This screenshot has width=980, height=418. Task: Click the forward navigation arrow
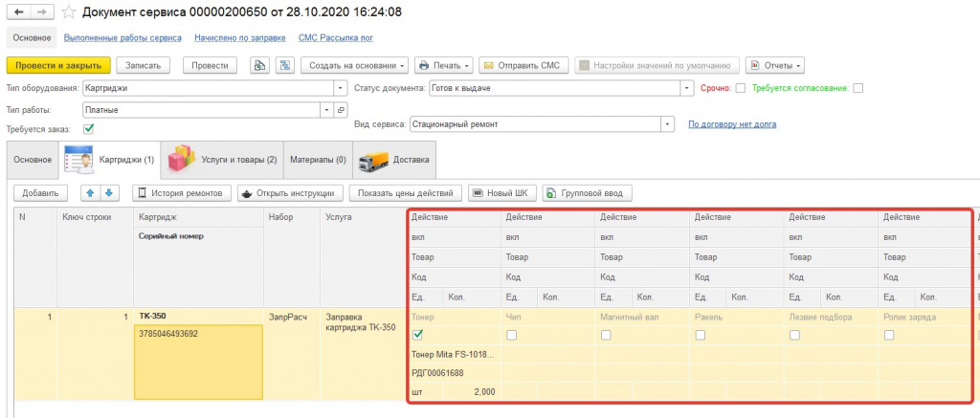click(x=42, y=11)
